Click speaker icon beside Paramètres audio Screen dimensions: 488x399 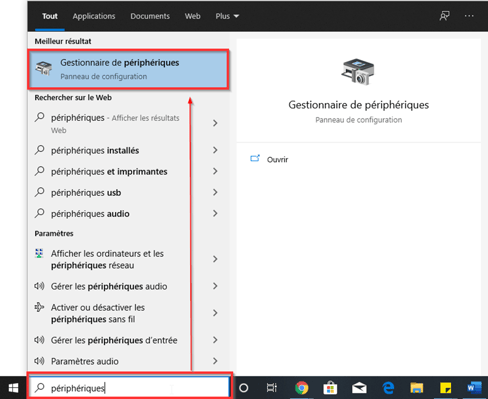coord(39,361)
